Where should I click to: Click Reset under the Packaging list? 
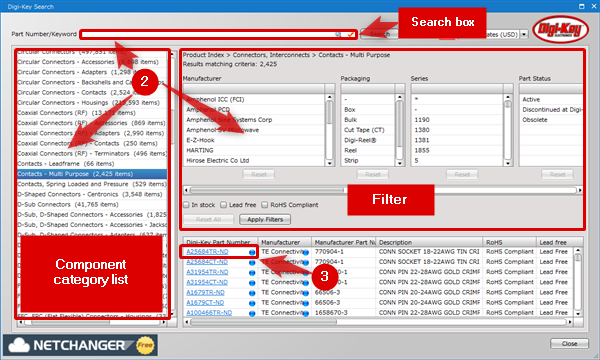[x=373, y=174]
